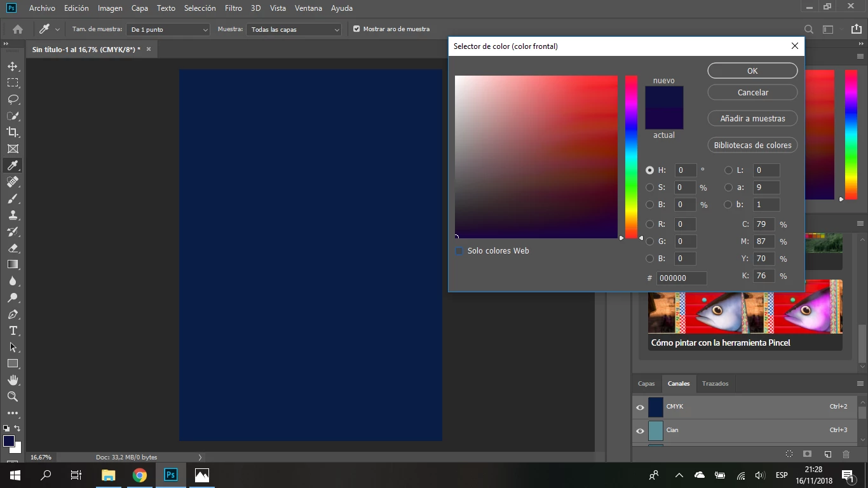
Task: Select the Dodge tool
Action: pyautogui.click(x=13, y=297)
